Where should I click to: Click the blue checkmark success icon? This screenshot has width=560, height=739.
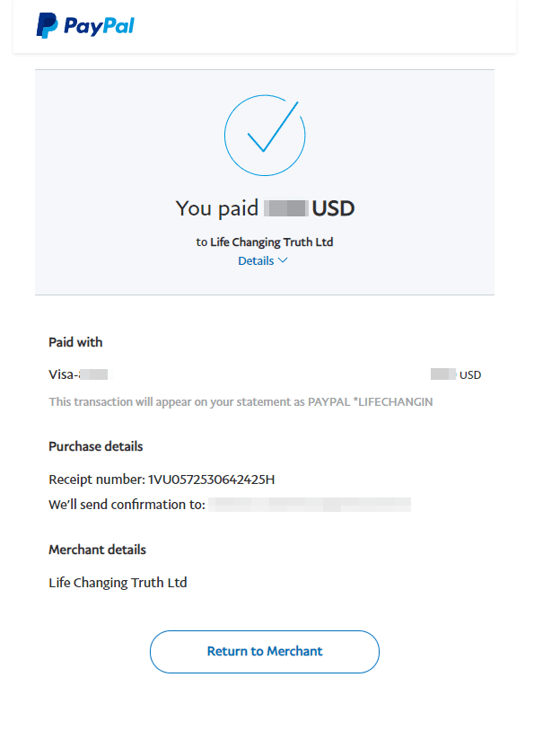[265, 135]
